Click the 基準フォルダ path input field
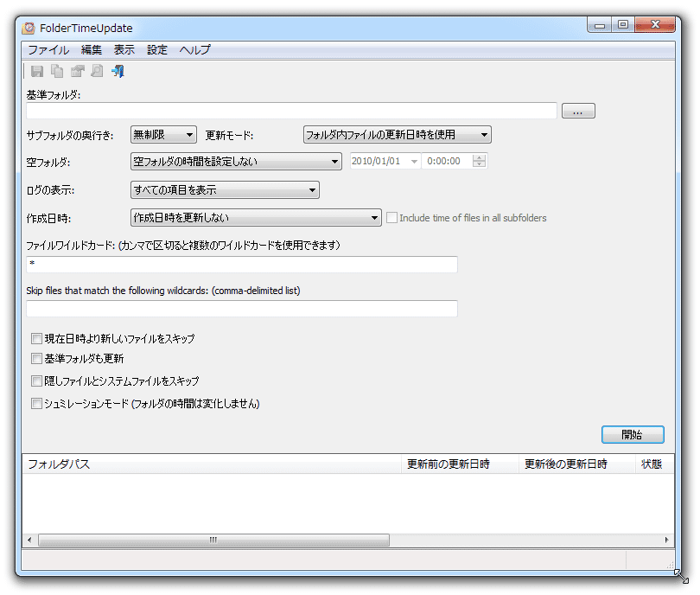Viewport: 700px width, 595px height. [291, 111]
